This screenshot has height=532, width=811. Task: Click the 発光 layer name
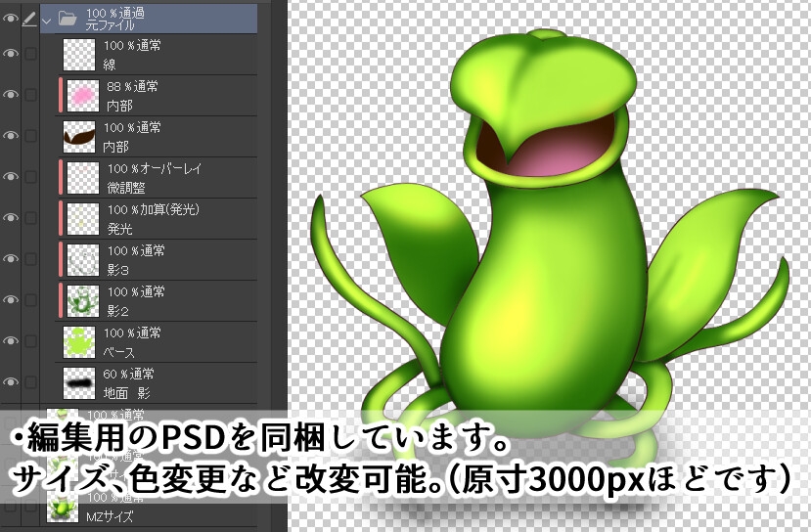coord(119,229)
